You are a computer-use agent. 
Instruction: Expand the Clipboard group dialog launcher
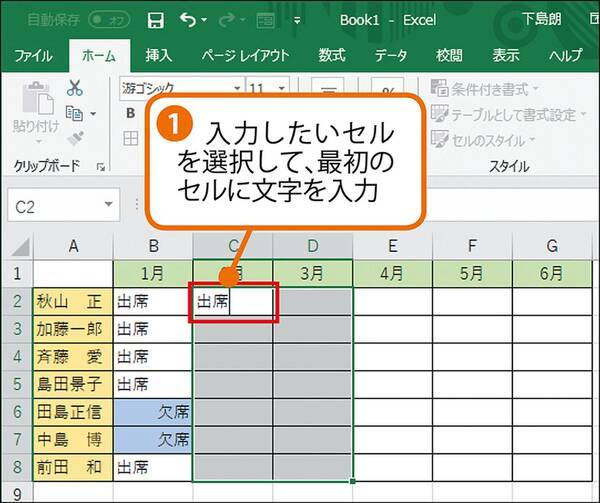(x=100, y=166)
